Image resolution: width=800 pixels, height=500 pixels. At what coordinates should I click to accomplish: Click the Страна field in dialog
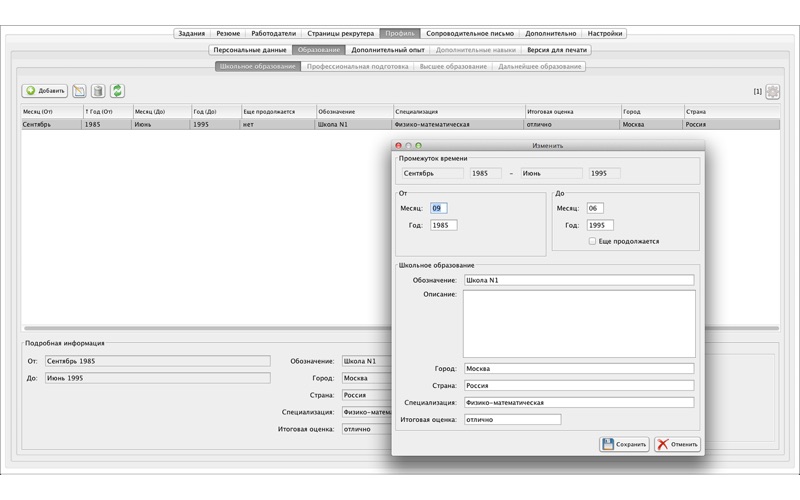point(579,385)
